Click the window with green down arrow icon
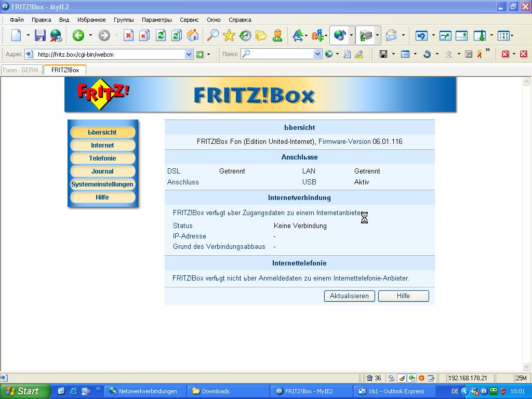Viewport: 532px width, 399px height. pos(480,35)
